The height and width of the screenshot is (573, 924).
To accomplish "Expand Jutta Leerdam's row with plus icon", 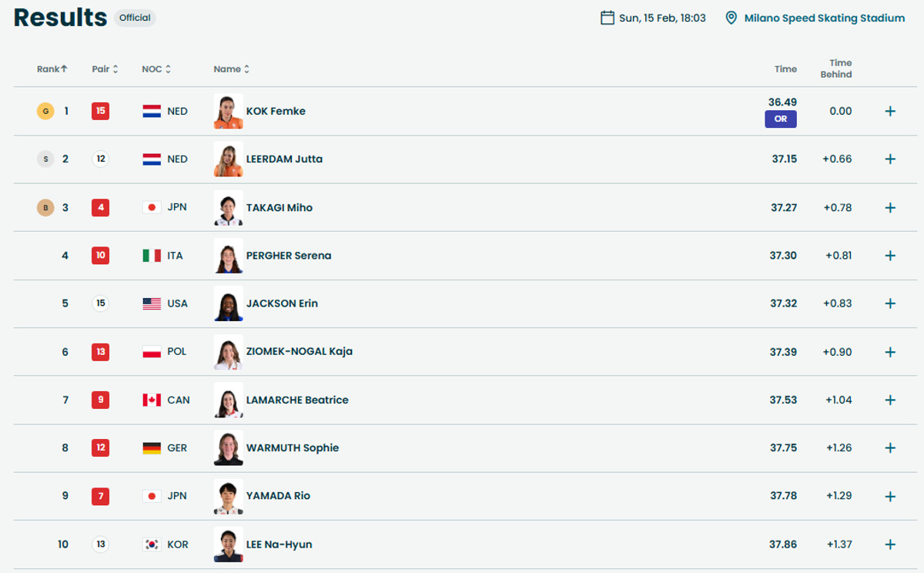I will point(890,159).
